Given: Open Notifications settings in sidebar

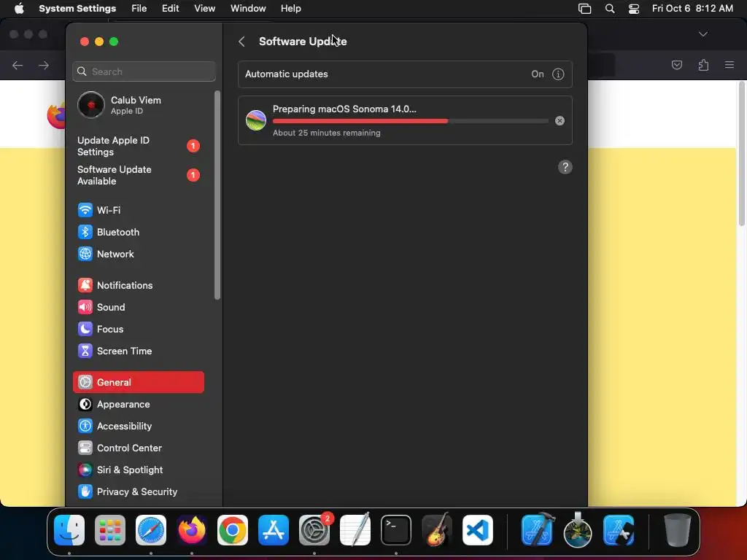Looking at the screenshot, I should coord(139,285).
